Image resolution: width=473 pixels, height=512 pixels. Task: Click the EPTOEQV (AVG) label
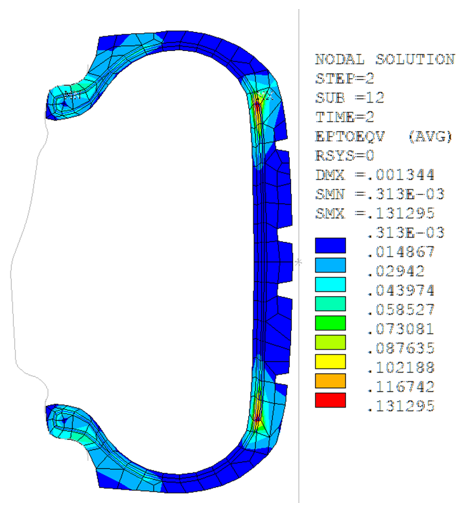[384, 136]
